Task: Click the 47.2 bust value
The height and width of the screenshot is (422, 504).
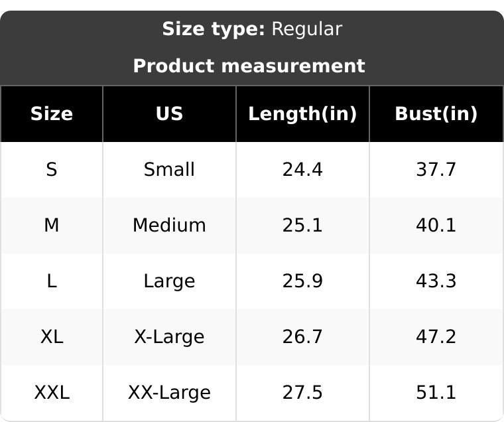Action: click(x=436, y=337)
